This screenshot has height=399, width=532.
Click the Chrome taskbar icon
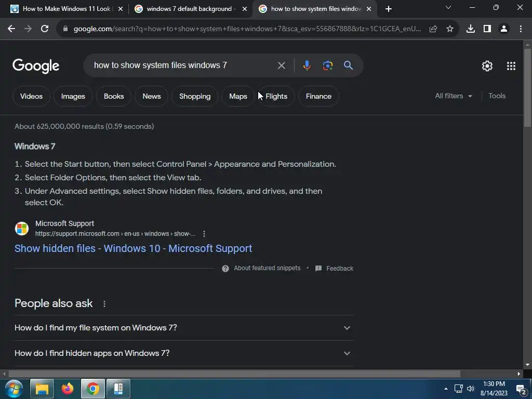click(x=92, y=389)
